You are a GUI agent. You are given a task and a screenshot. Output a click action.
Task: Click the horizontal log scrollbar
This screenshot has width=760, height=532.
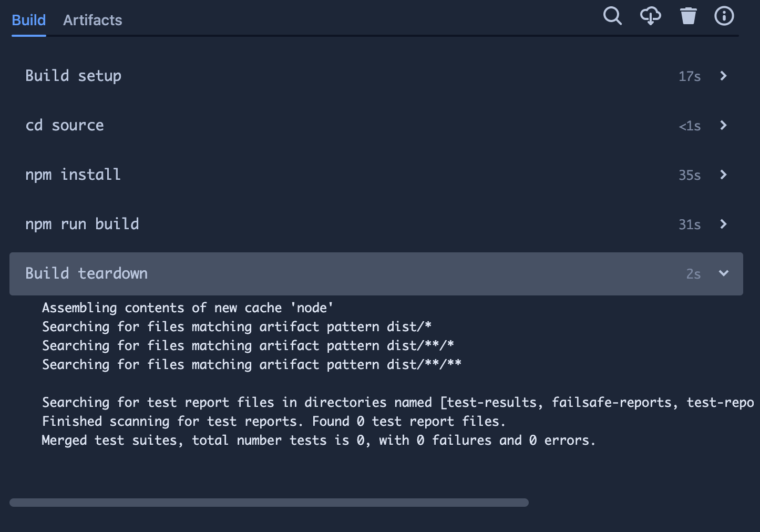click(x=269, y=503)
